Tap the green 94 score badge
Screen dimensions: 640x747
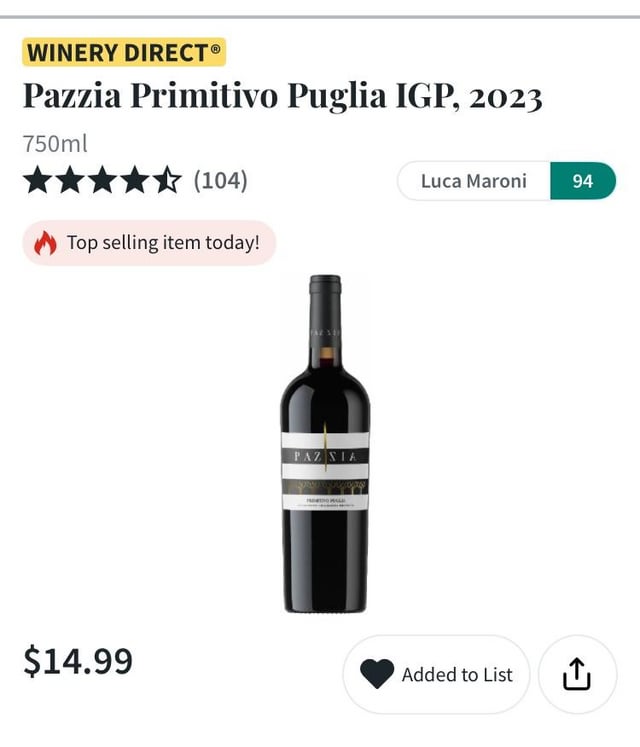pyautogui.click(x=582, y=181)
